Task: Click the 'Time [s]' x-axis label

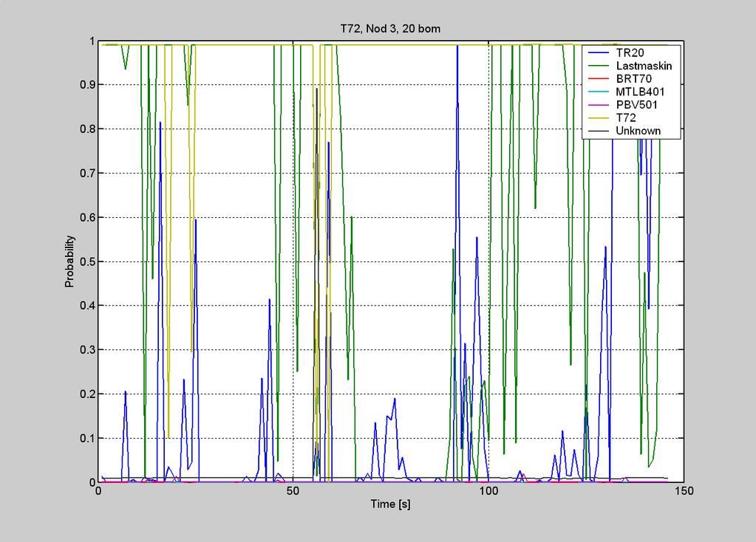Action: (x=390, y=504)
